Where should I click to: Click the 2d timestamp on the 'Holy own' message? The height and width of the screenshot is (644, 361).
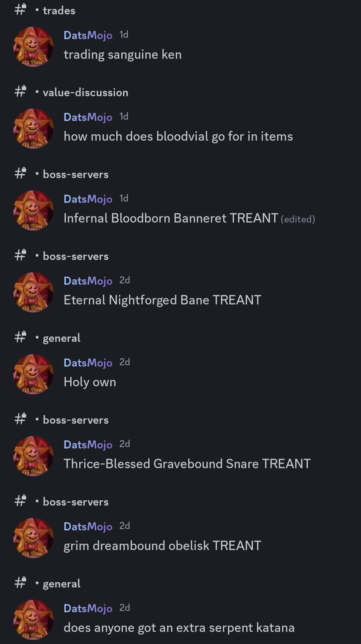125,362
